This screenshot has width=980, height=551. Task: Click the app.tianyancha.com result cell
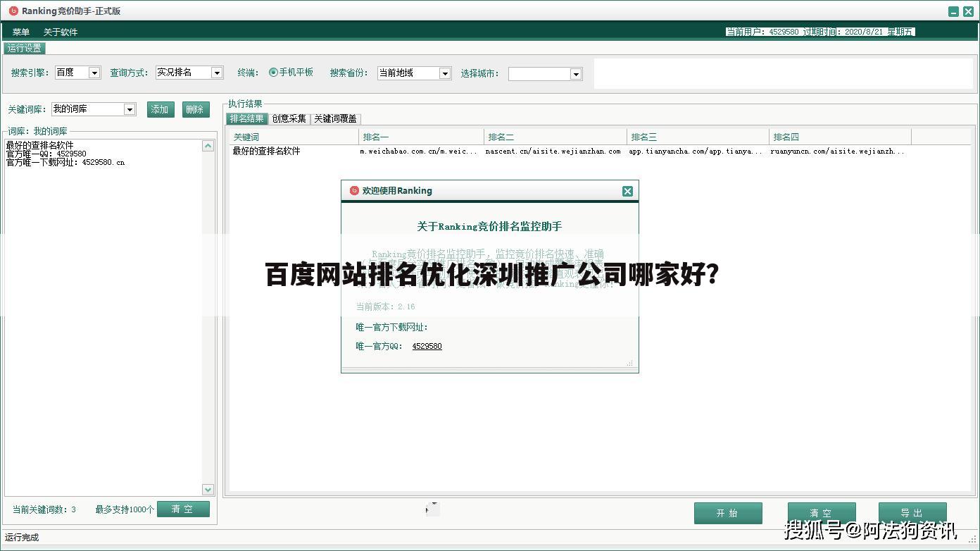pos(696,151)
